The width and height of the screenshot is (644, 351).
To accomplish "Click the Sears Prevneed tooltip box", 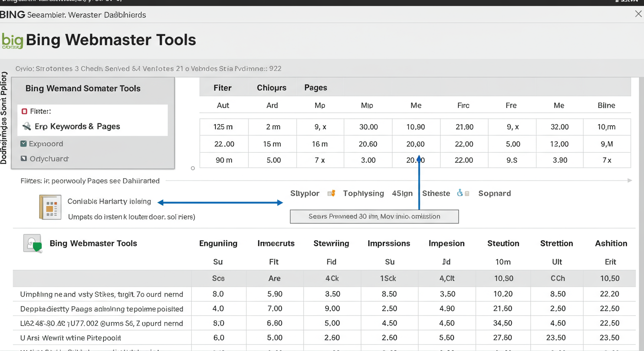I will [x=374, y=216].
